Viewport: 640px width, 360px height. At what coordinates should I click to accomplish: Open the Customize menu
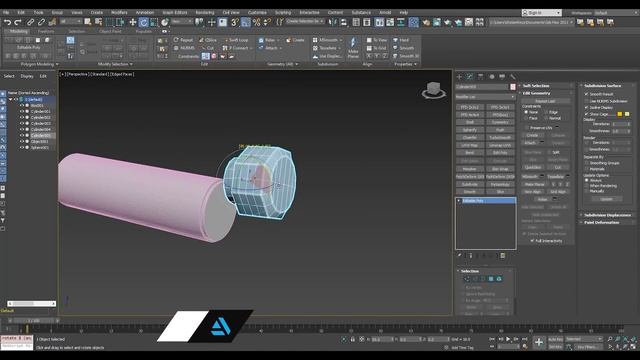[x=257, y=13]
